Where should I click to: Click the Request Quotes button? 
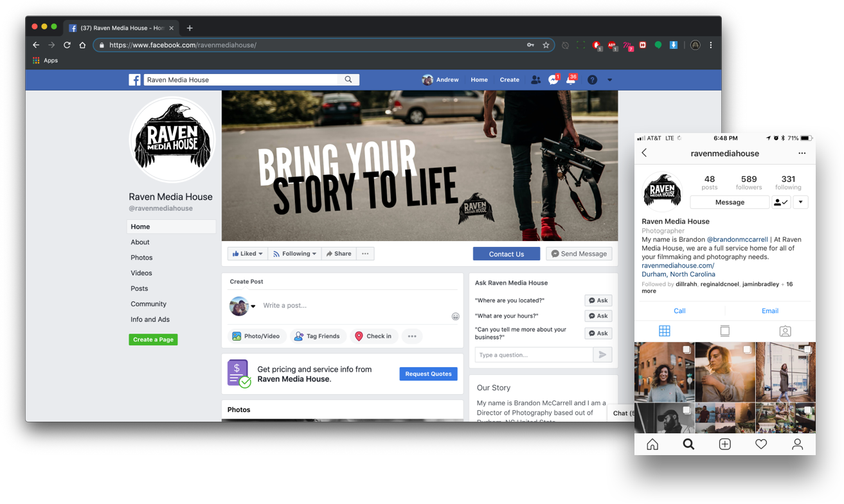coord(428,373)
